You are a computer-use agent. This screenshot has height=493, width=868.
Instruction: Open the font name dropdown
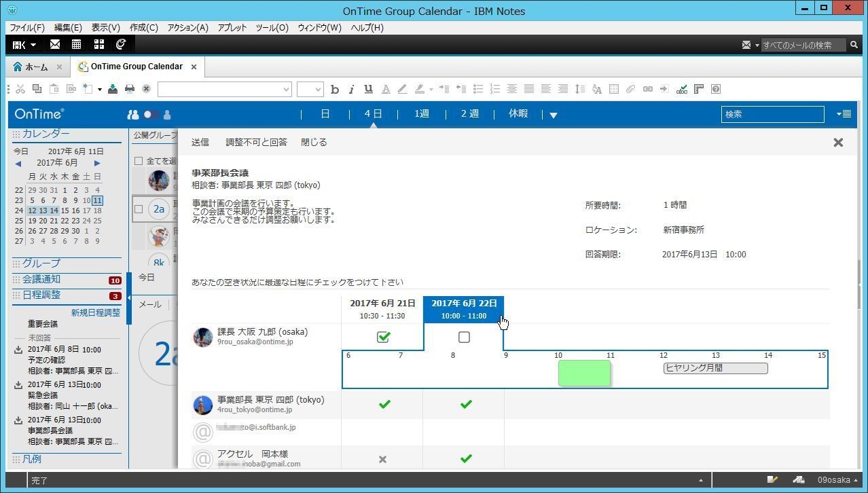[x=225, y=89]
